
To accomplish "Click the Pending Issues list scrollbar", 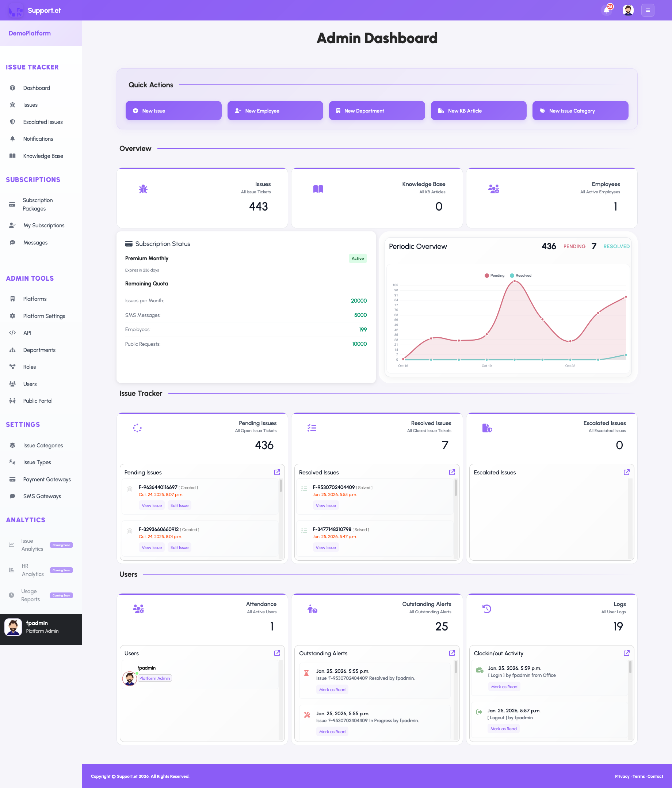I will click(x=281, y=486).
